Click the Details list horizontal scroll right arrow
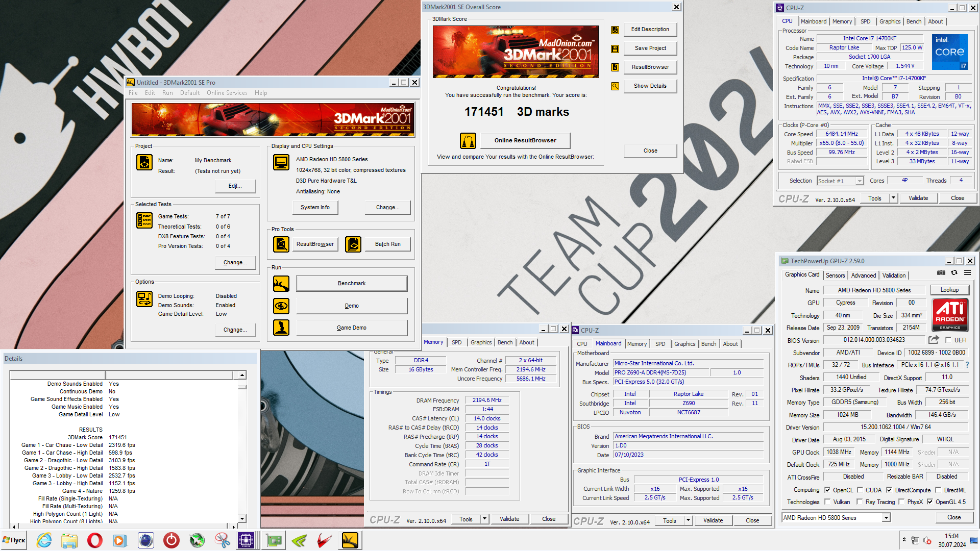The image size is (980, 551). point(234,526)
